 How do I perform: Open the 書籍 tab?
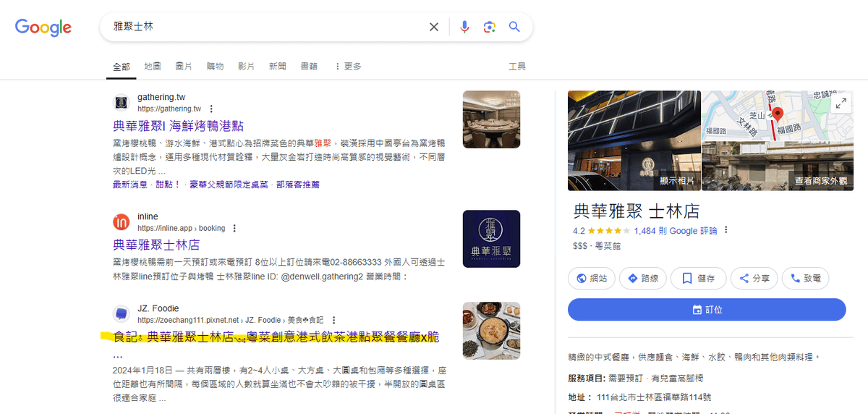click(x=309, y=67)
